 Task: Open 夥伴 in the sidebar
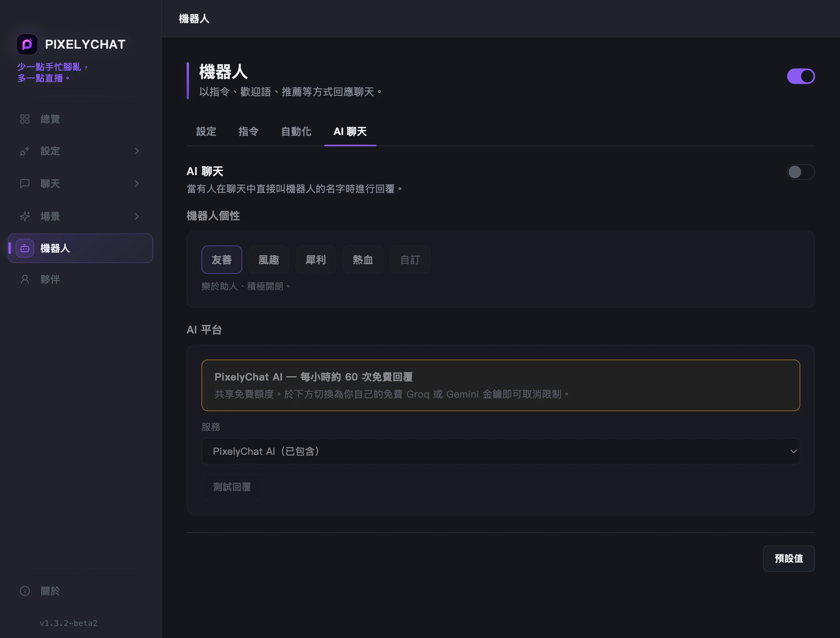[x=80, y=279]
